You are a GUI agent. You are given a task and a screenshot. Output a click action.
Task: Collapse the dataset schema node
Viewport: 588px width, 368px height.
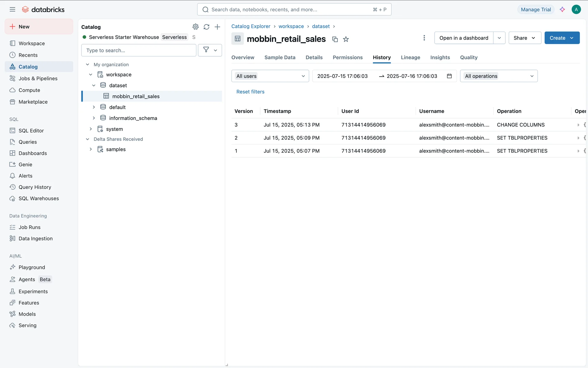(94, 85)
